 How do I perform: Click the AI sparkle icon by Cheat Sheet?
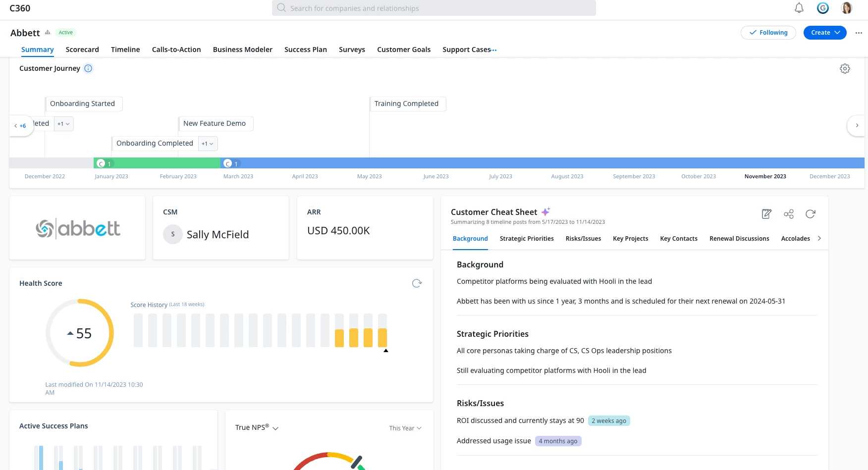pyautogui.click(x=545, y=212)
